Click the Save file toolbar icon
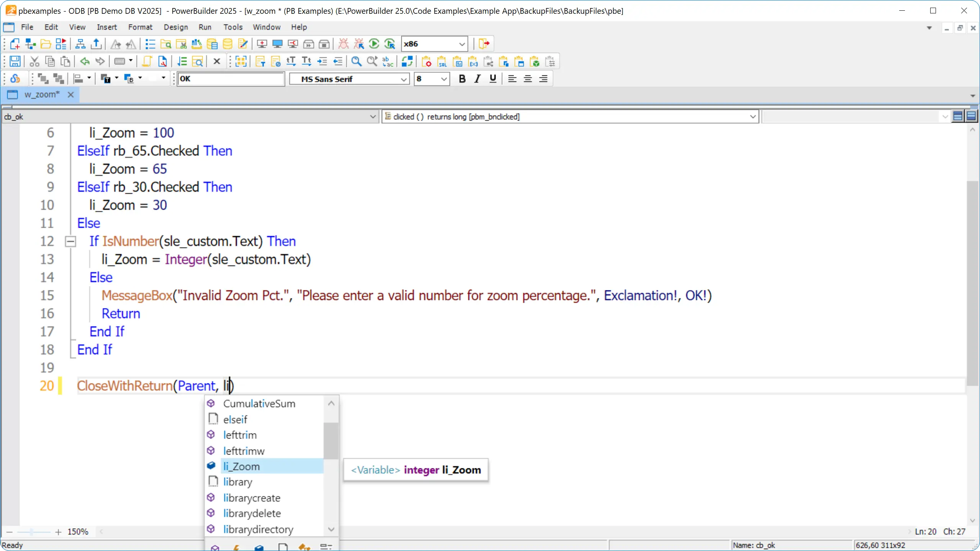Screen dimensions: 980x551 15,62
